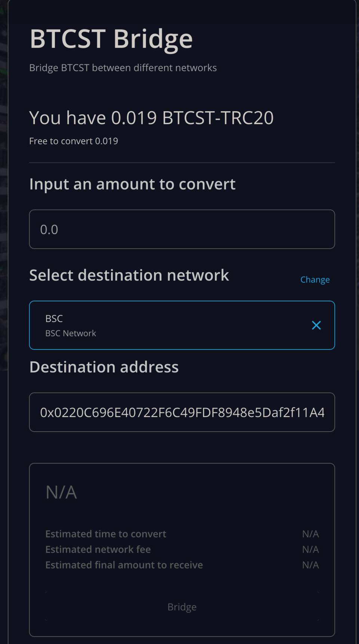Click the Change network link
The width and height of the screenshot is (359, 644).
point(315,280)
